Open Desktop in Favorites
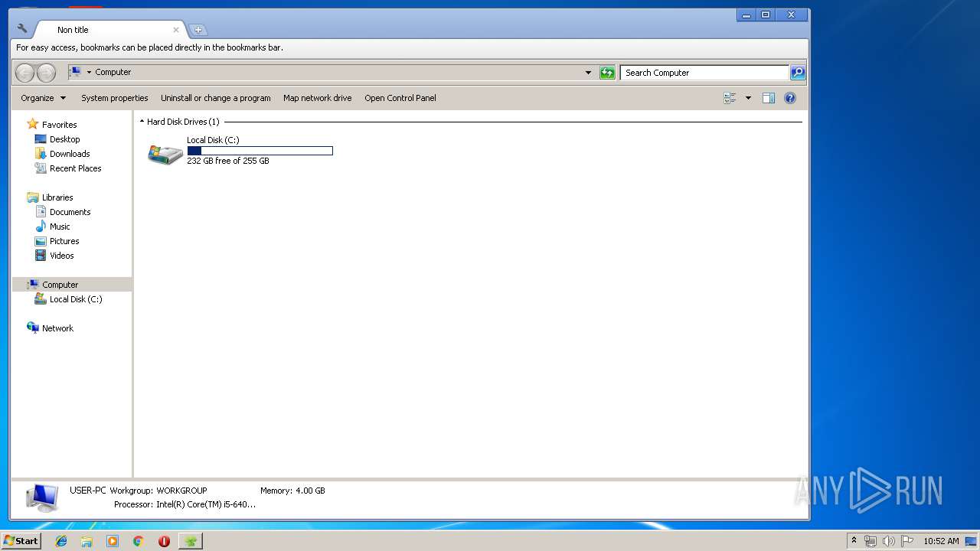980x551 pixels. point(64,139)
